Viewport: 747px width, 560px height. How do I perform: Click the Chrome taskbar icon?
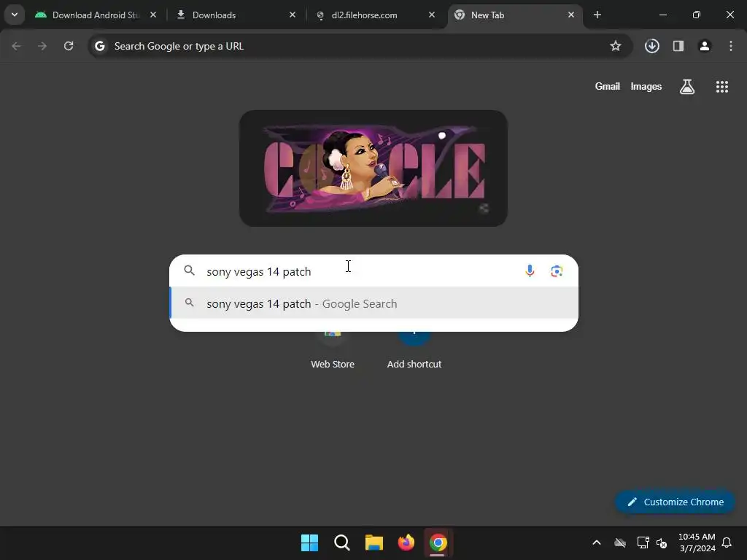point(438,542)
